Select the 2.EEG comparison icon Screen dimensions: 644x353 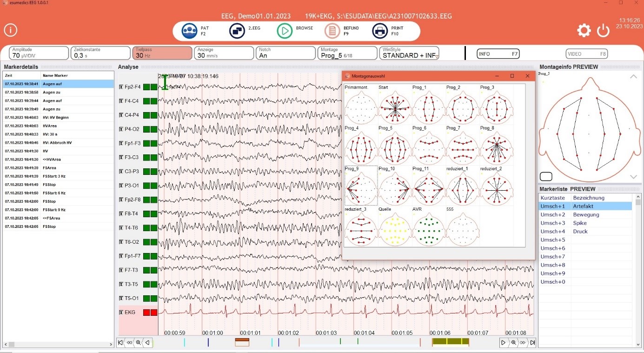(236, 30)
